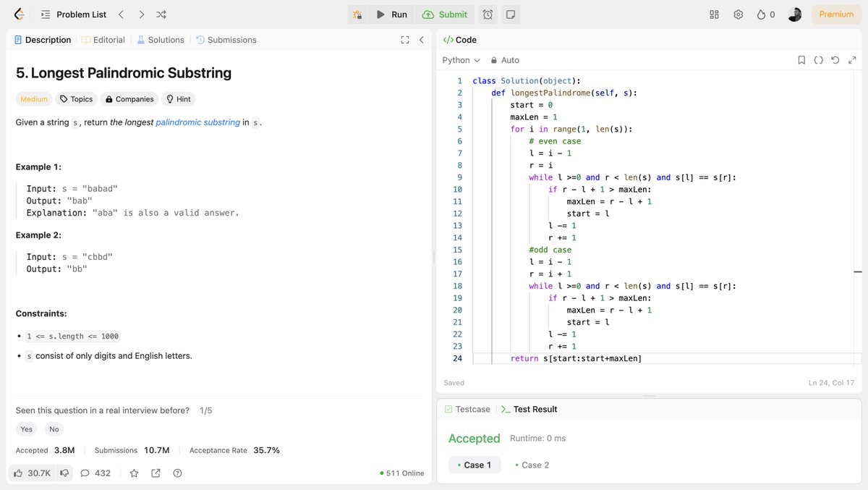
Task: Click the 'Submissions 10.7M' stat
Action: (x=132, y=450)
